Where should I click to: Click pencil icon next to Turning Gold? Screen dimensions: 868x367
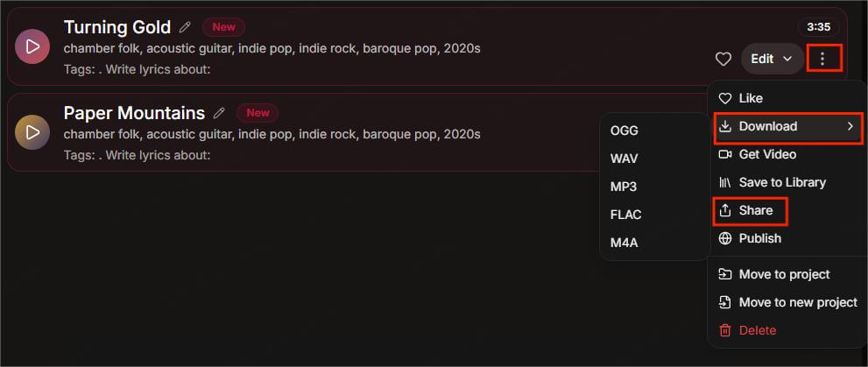[185, 27]
